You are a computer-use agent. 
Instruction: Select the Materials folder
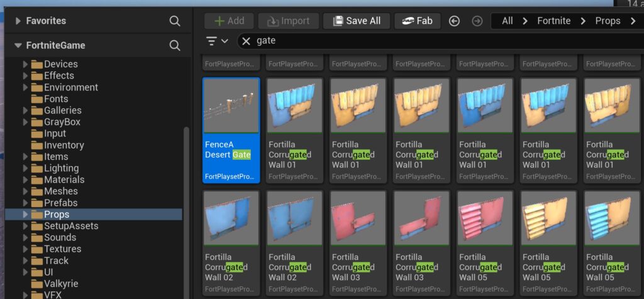click(64, 179)
